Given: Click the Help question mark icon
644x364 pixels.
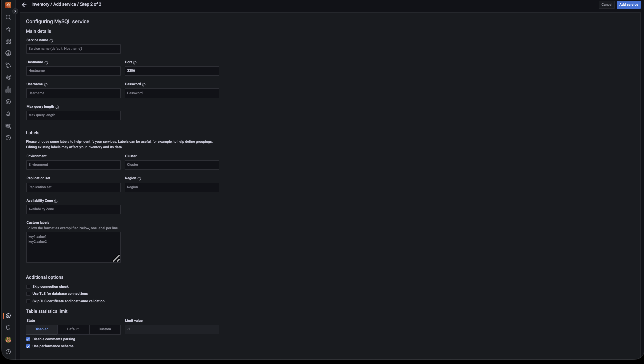Looking at the screenshot, I should pyautogui.click(x=8, y=352).
